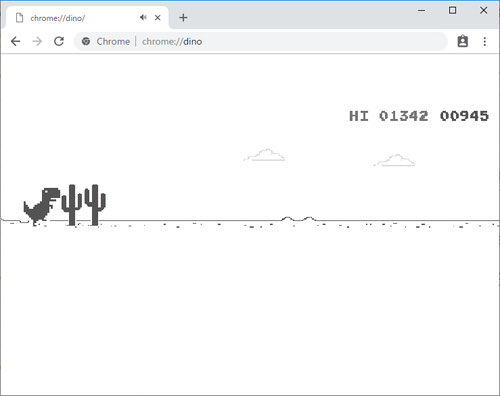
Task: Minimize the Chrome window
Action: pos(422,10)
